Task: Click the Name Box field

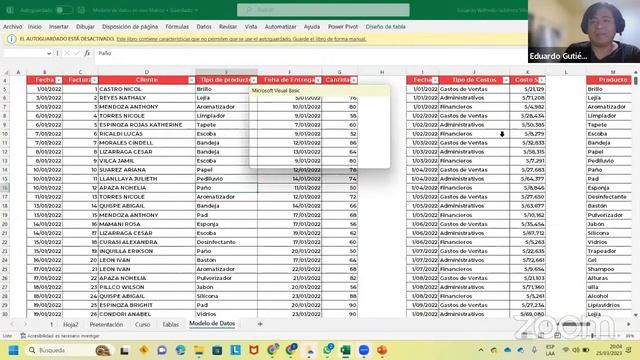Action: coord(24,53)
